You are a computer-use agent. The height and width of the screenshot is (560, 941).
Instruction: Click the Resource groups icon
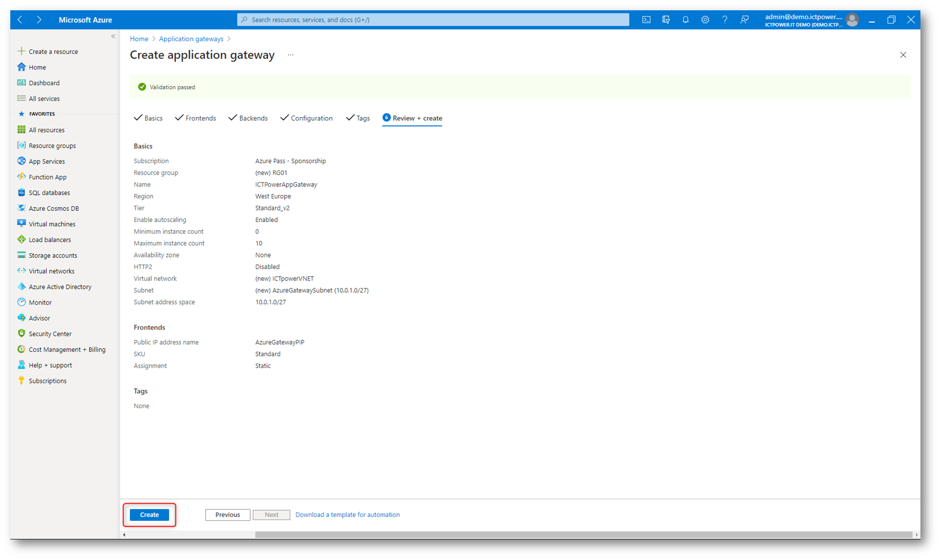point(21,145)
